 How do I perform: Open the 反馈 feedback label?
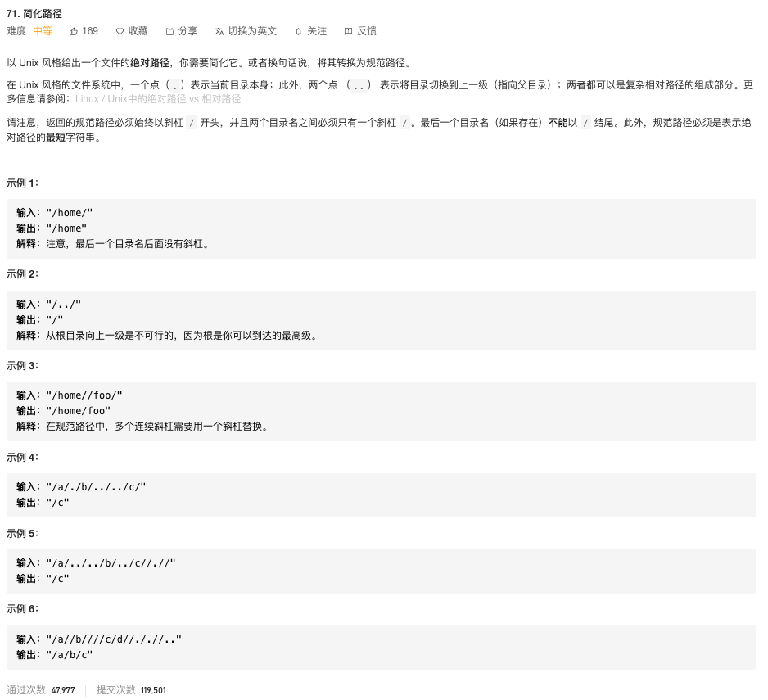367,31
